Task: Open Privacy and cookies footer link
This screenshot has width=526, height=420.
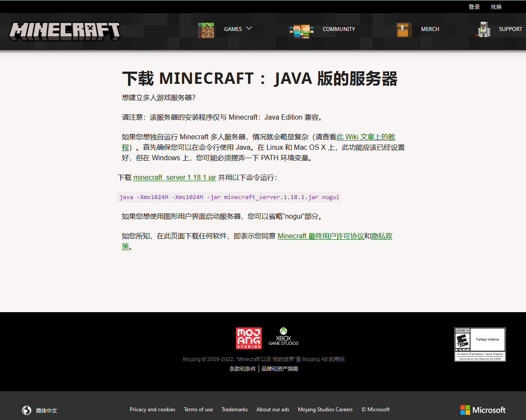Action: pos(152,410)
